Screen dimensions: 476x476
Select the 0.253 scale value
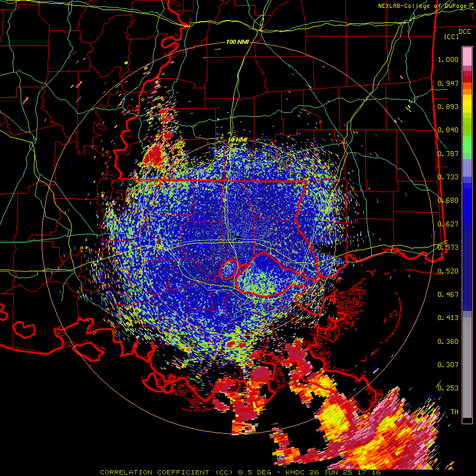(x=448, y=388)
